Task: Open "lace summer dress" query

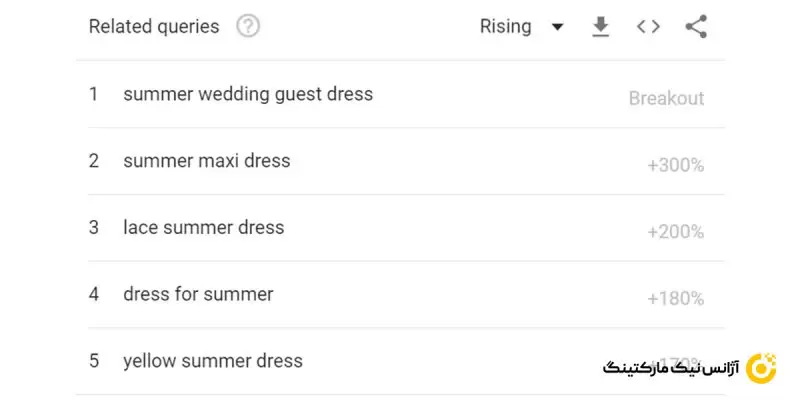Action: (203, 228)
